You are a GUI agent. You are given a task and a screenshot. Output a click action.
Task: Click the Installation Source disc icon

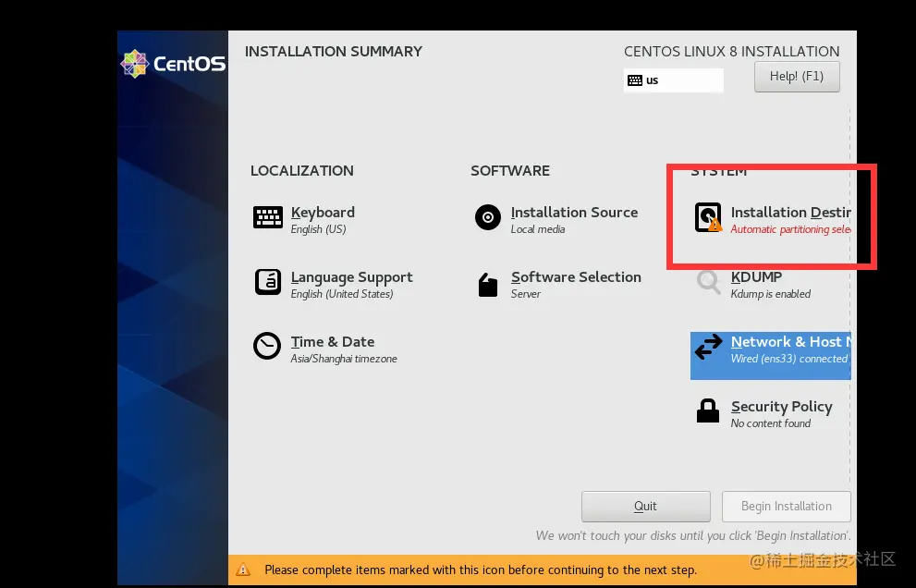coord(488,217)
